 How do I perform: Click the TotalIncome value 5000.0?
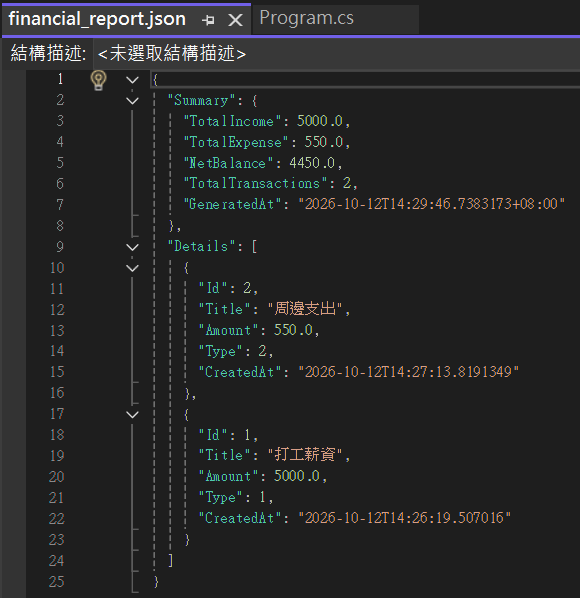click(320, 121)
